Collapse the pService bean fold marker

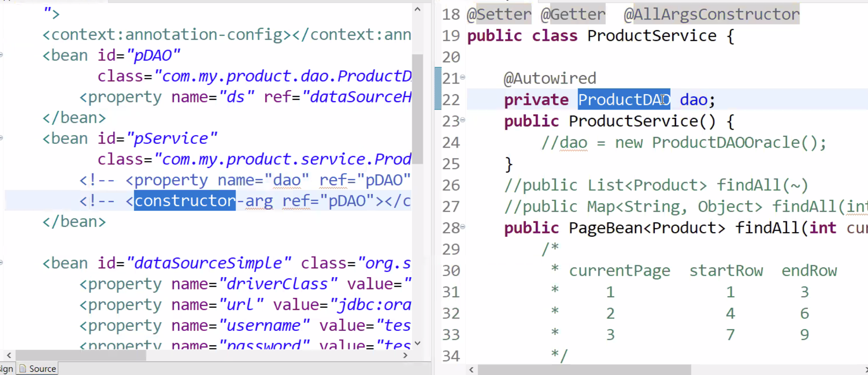click(x=1, y=138)
